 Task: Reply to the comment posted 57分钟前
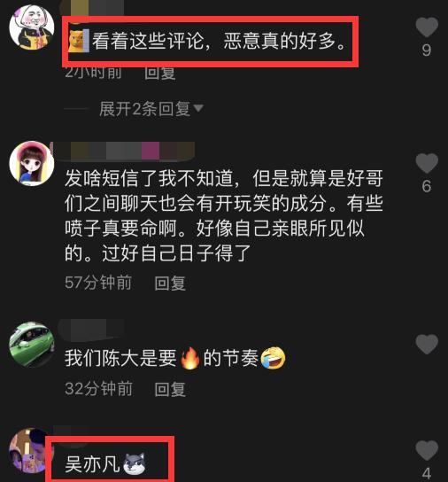(x=170, y=284)
